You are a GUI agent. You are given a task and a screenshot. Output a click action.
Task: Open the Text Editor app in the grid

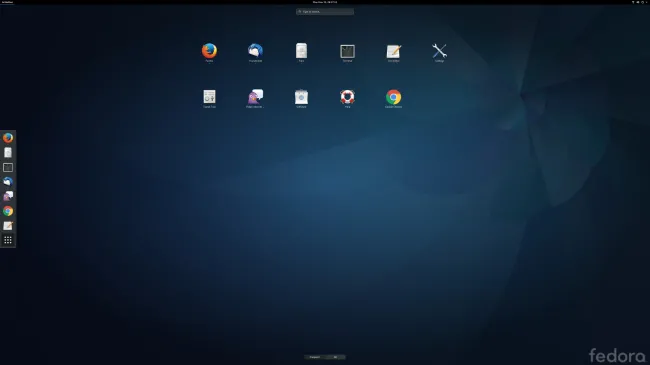coord(393,51)
